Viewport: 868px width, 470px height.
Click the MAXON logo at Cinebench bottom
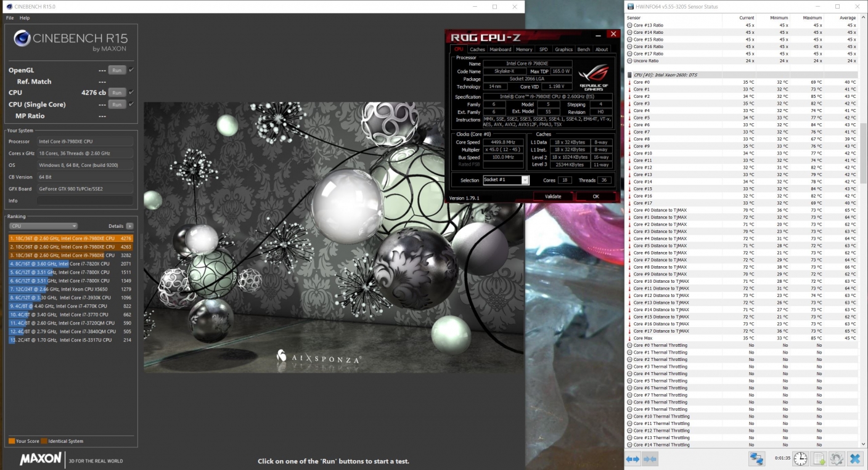point(41,459)
